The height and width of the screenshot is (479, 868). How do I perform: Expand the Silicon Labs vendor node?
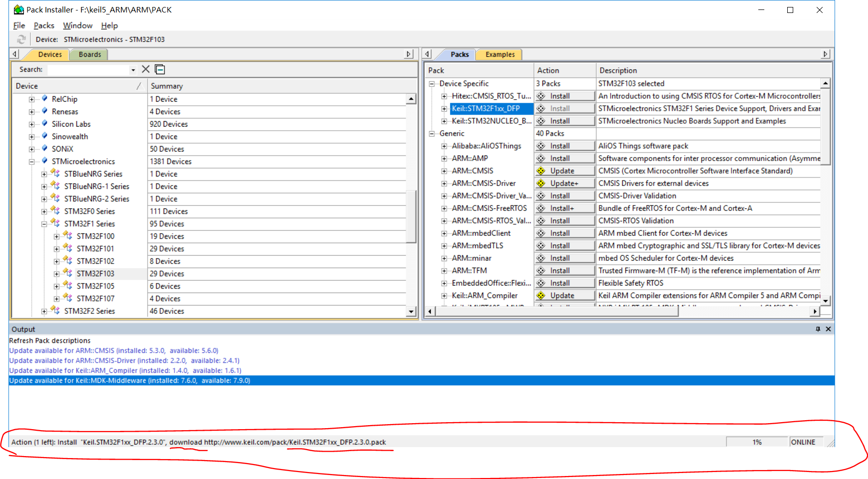pyautogui.click(x=32, y=124)
